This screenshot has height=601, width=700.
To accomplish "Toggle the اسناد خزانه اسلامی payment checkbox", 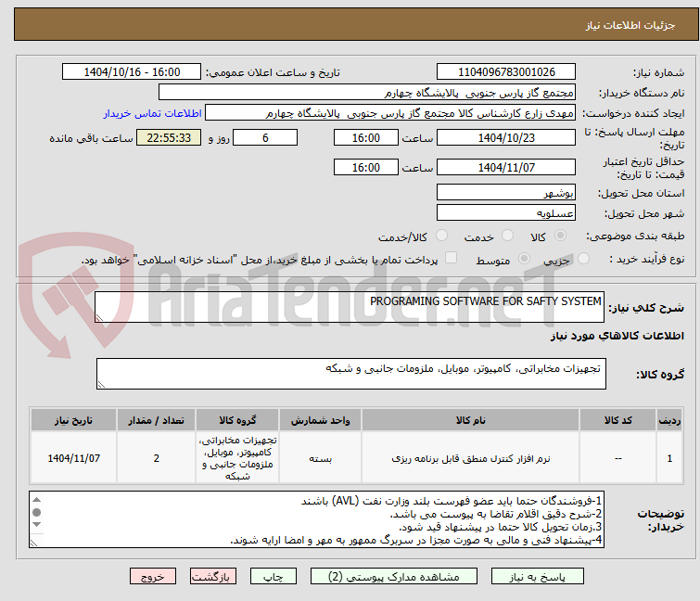I will (x=452, y=258).
